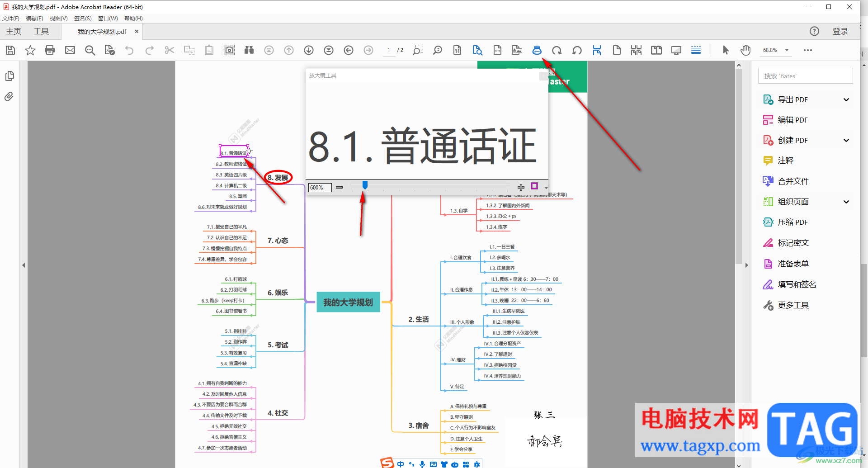Open the 文件(F) menu

click(x=11, y=19)
